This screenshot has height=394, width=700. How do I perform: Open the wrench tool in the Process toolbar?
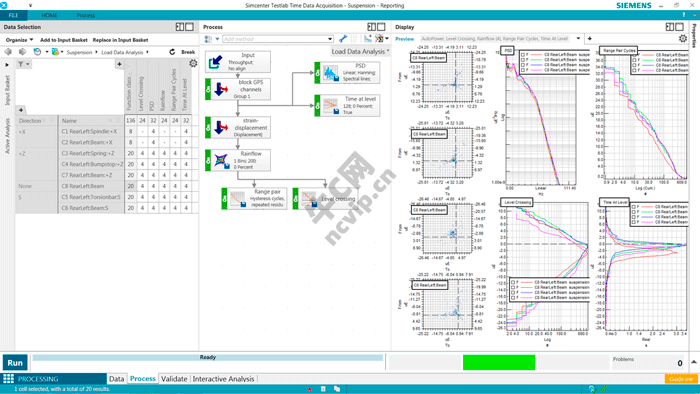[x=343, y=39]
